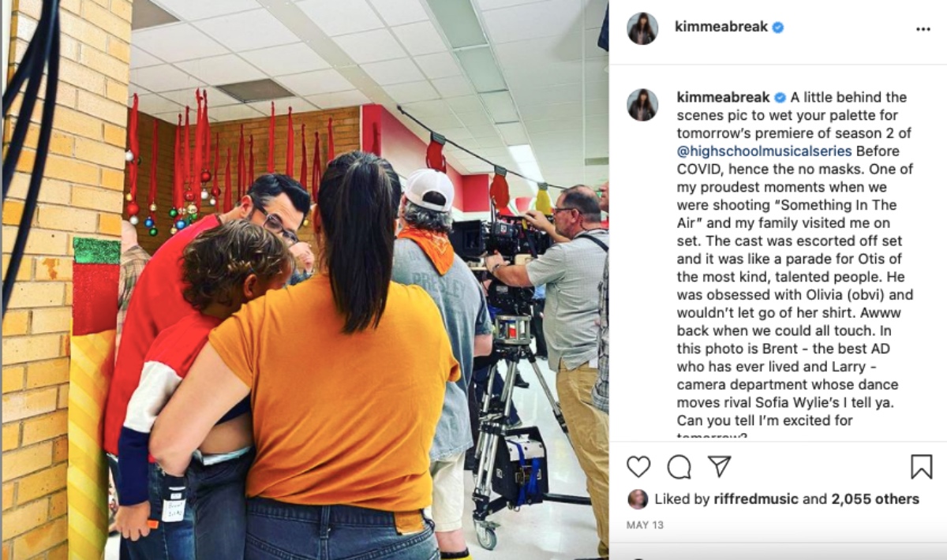
Task: Follow the @highschoolmusicalseries mention link
Action: (764, 150)
